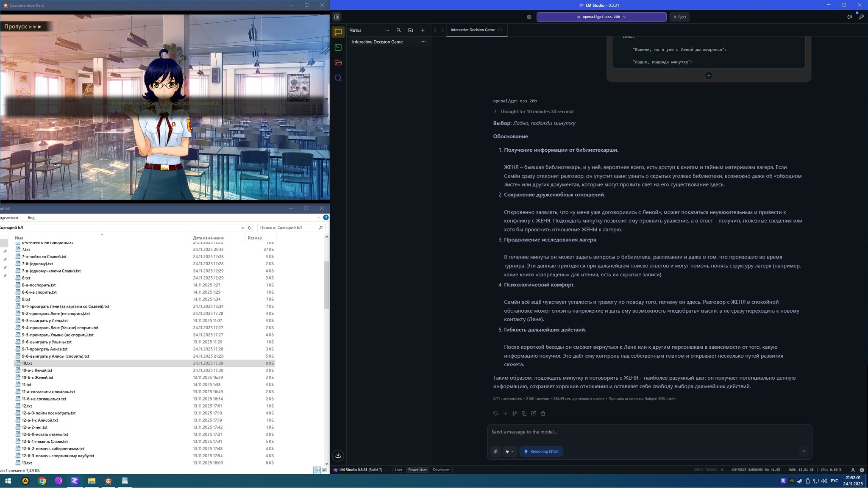Click the Пропуск skip button in game
The width and height of the screenshot is (868, 489).
(23, 26)
